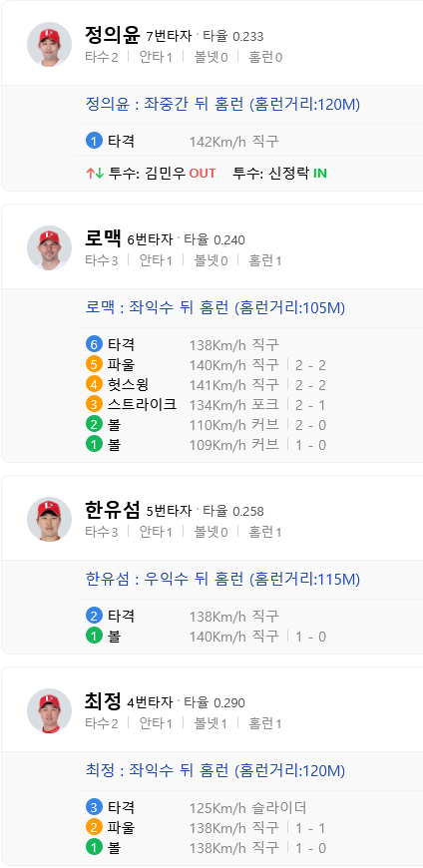Click 최정 player photo thumbnail
The height and width of the screenshot is (868, 423).
(x=49, y=710)
